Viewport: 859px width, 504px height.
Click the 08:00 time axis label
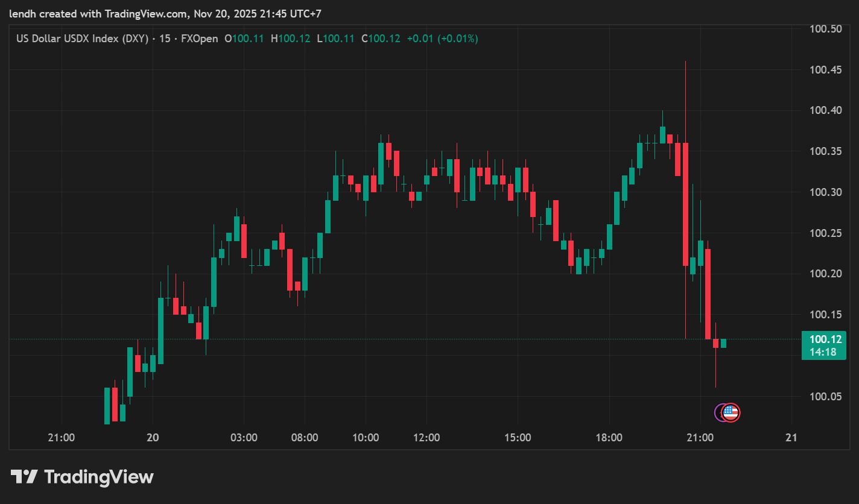305,438
